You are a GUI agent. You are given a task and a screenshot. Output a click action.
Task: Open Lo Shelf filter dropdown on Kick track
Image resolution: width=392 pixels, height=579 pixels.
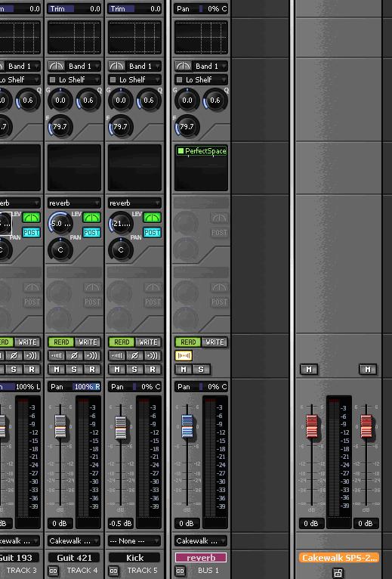[x=134, y=80]
